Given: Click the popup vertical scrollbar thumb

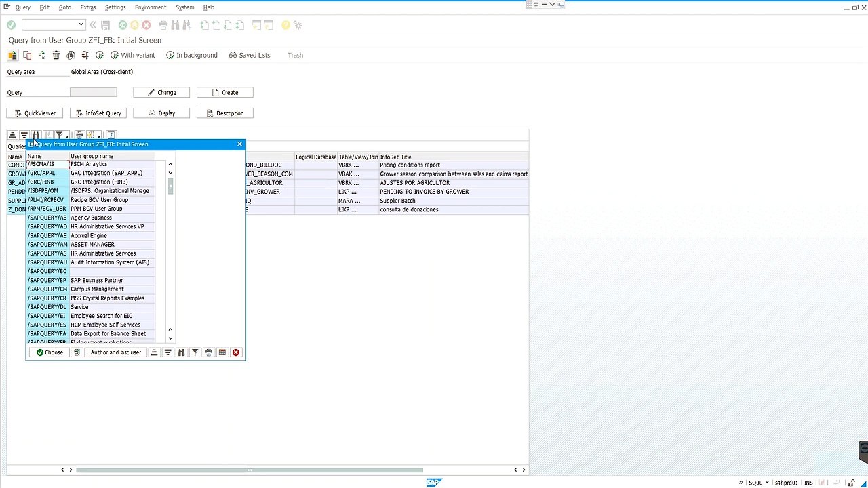Looking at the screenshot, I should pos(170,186).
